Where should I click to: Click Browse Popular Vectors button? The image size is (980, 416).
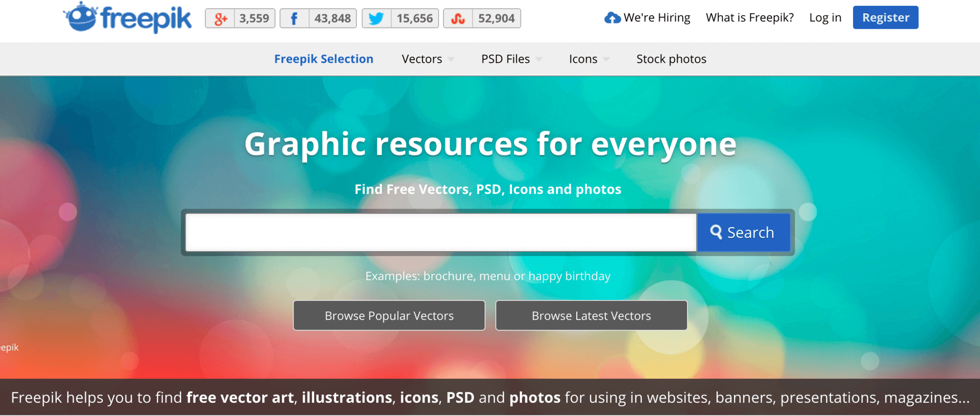click(x=389, y=316)
